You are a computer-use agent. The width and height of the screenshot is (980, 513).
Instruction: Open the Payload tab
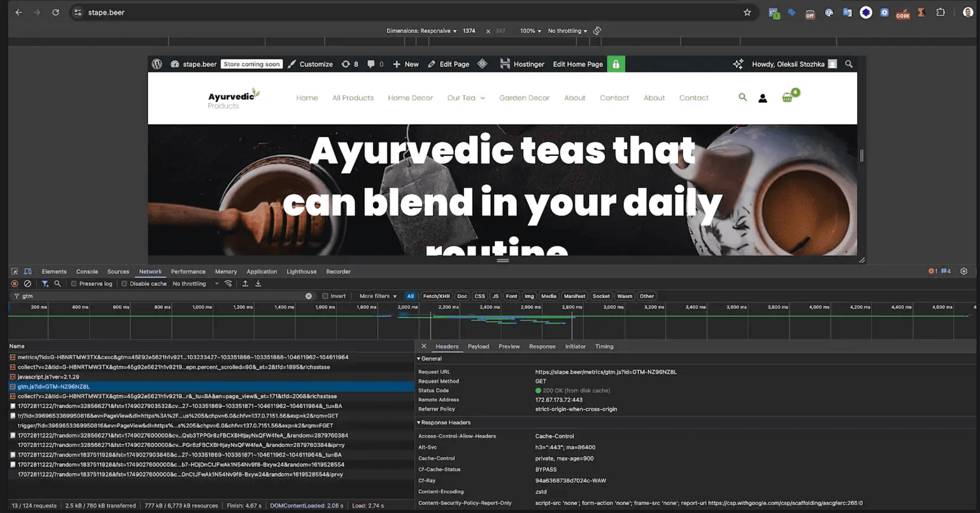[478, 347]
